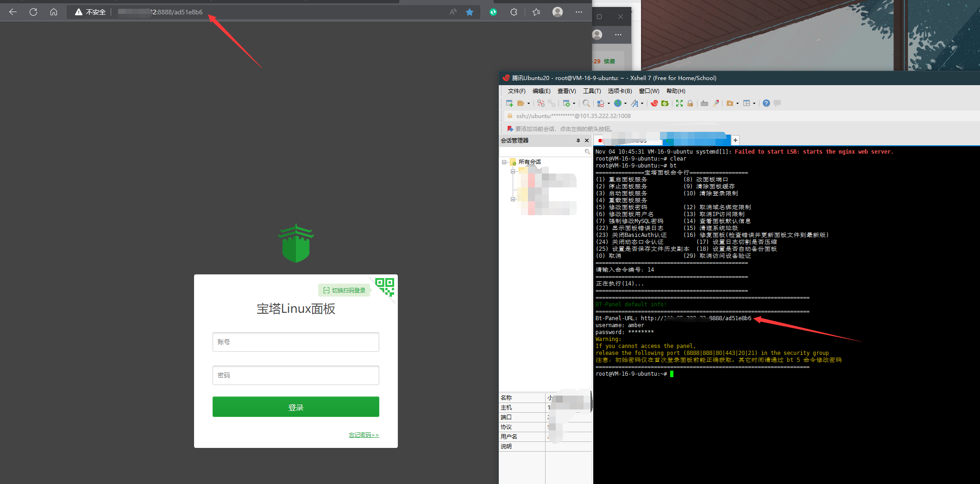The height and width of the screenshot is (484, 980).
Task: Open the green browser extension icon
Action: pos(493,12)
